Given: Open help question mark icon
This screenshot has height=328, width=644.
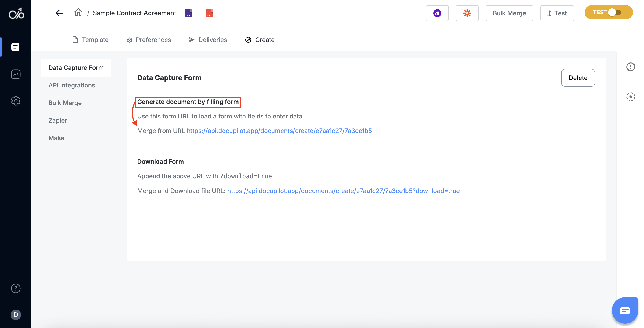Looking at the screenshot, I should coord(15,288).
